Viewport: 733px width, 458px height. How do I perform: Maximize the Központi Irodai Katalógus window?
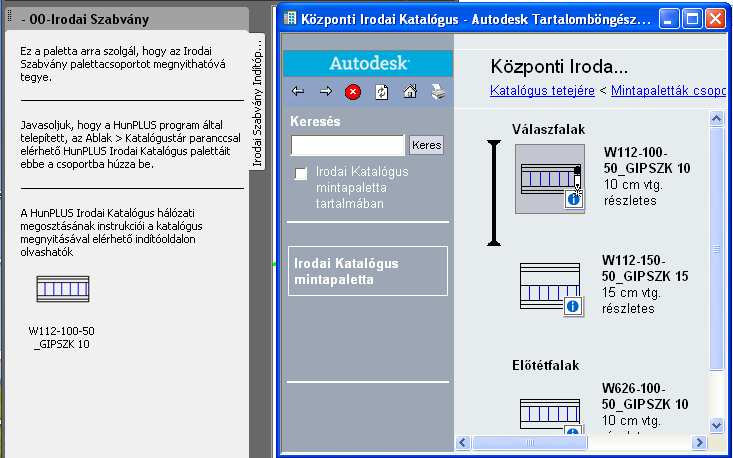pos(691,19)
